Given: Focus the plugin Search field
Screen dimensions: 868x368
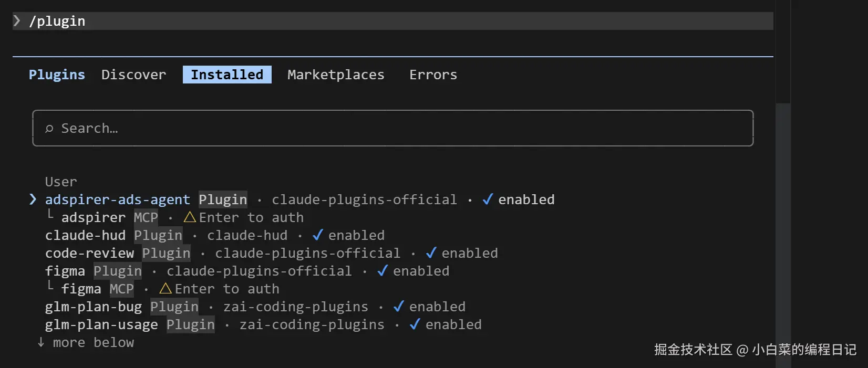Looking at the screenshot, I should pyautogui.click(x=392, y=128).
